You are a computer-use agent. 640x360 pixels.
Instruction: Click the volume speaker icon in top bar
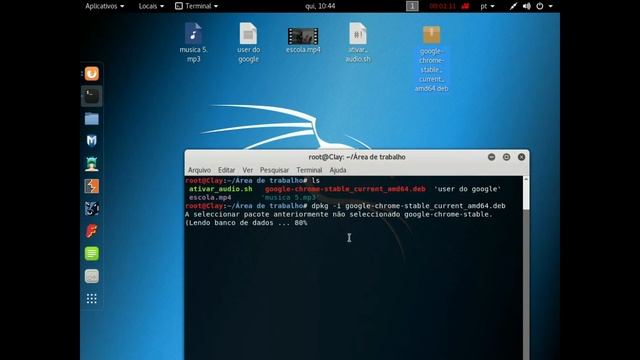527,6
